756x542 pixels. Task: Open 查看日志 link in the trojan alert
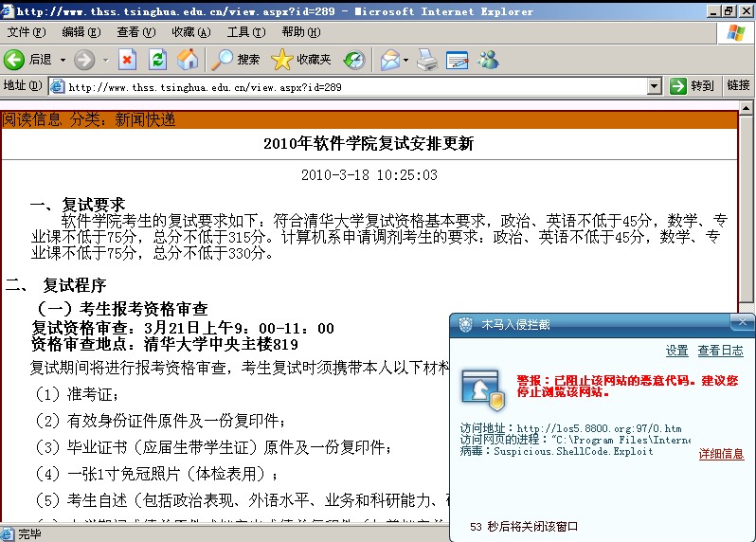pyautogui.click(x=720, y=351)
